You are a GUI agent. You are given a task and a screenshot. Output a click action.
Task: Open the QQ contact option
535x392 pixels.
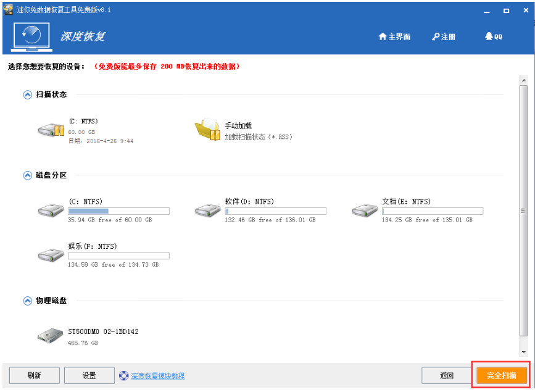pos(494,37)
